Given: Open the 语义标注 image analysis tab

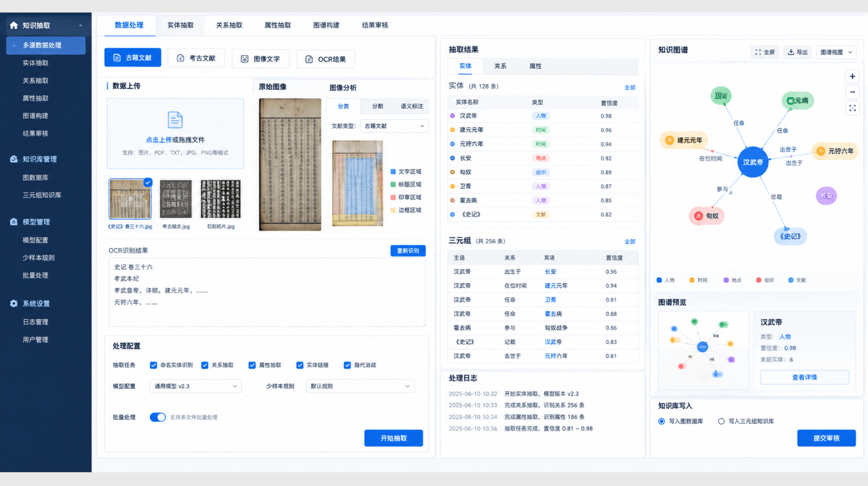Looking at the screenshot, I should click(412, 107).
